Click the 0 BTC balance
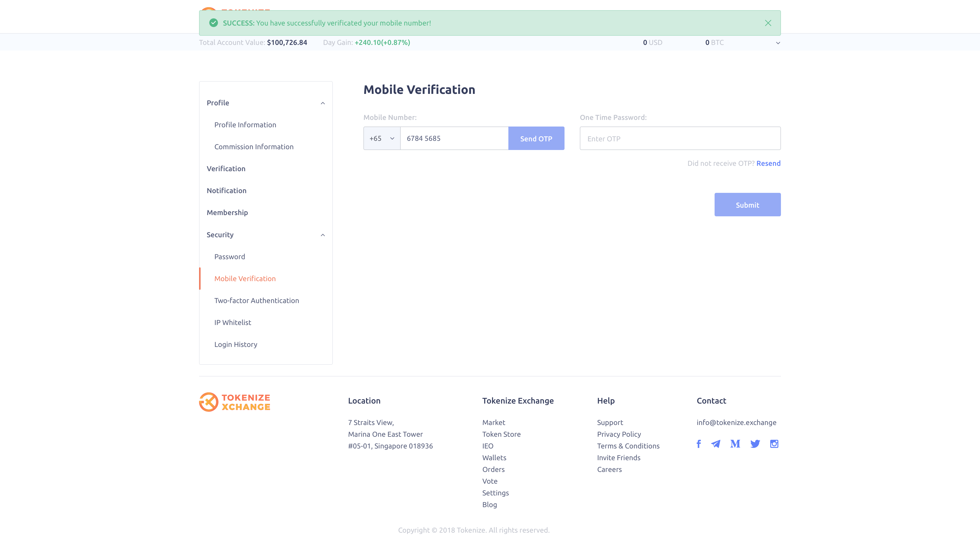This screenshot has height=551, width=980. click(715, 43)
